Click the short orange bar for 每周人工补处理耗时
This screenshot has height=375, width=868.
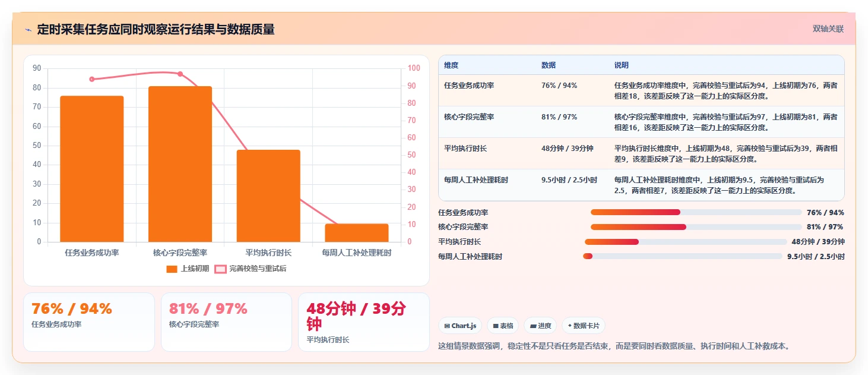357,233
